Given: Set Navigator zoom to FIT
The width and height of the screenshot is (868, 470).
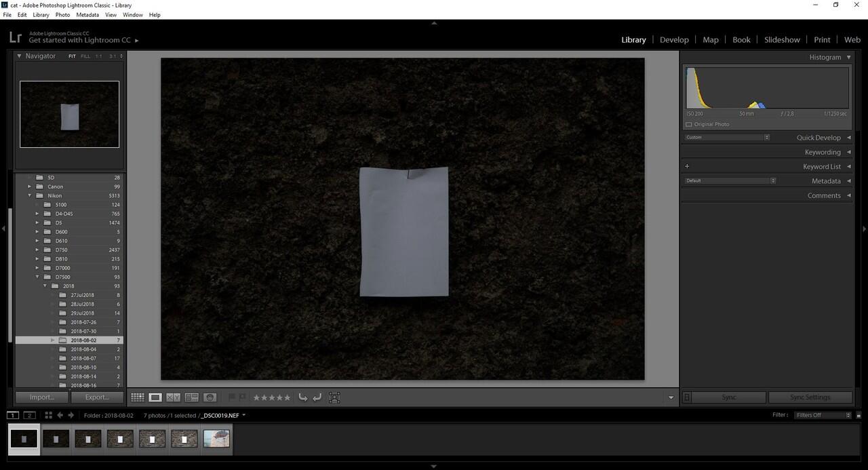Looking at the screenshot, I should point(72,56).
